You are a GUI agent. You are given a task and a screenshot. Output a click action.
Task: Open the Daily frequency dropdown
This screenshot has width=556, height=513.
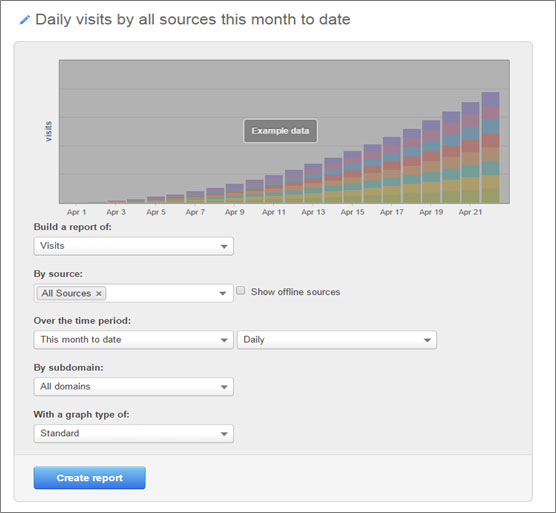337,340
